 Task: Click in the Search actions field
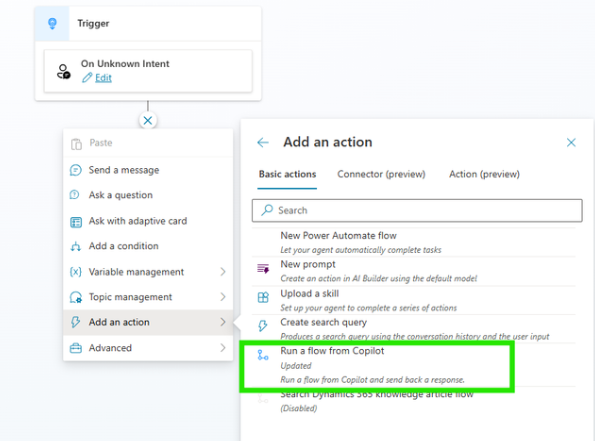pyautogui.click(x=417, y=210)
